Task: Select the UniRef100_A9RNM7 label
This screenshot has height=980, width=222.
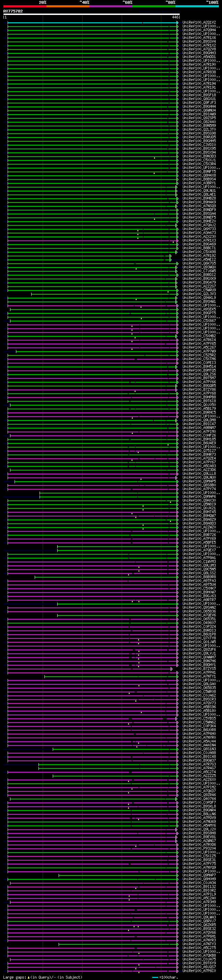Action: 199,428
